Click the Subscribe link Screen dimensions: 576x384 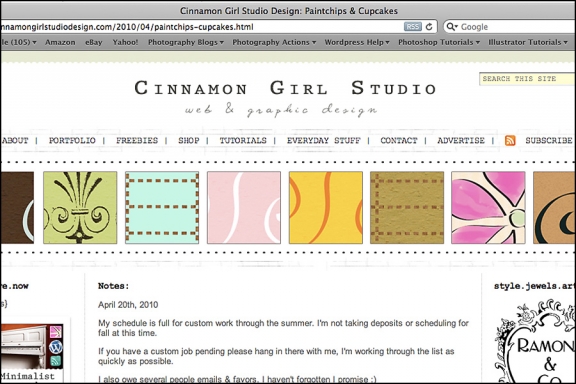click(x=549, y=140)
